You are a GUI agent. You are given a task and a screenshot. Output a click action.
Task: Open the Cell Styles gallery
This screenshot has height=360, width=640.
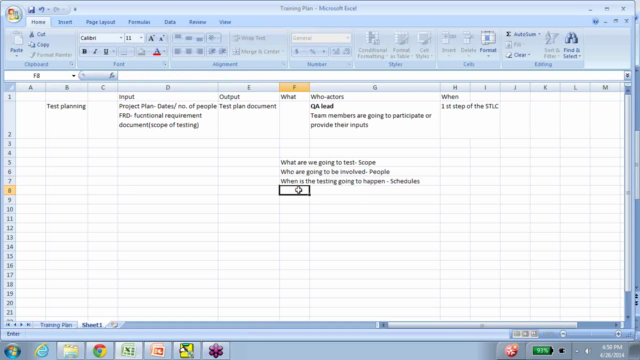click(x=424, y=45)
